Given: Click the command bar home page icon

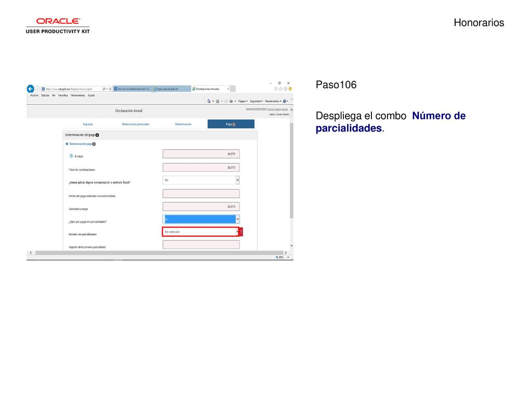Looking at the screenshot, I should point(209,101).
